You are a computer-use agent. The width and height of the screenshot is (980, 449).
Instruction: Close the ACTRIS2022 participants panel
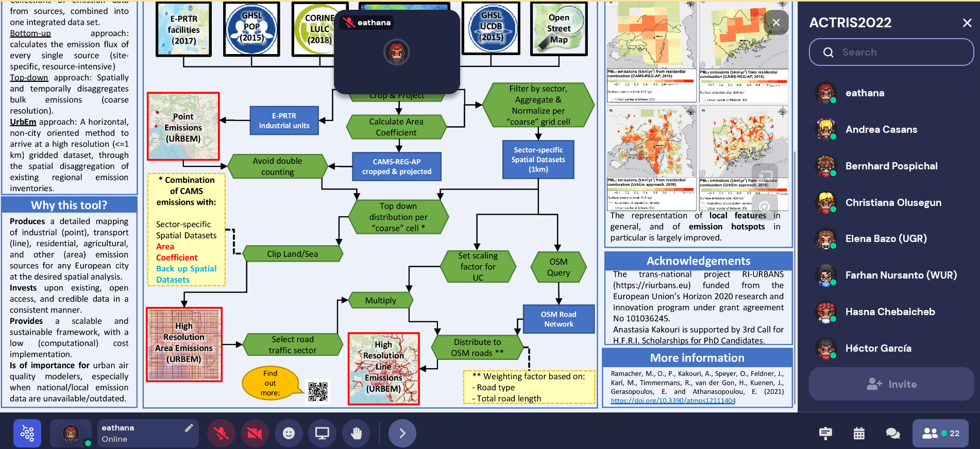(967, 23)
